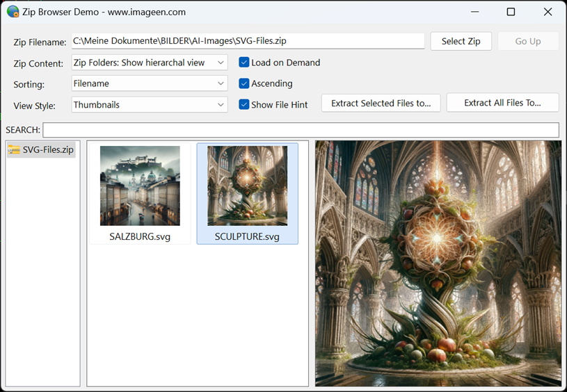Click the Go Up button
Screen dimensions: 567x392
tap(528, 41)
